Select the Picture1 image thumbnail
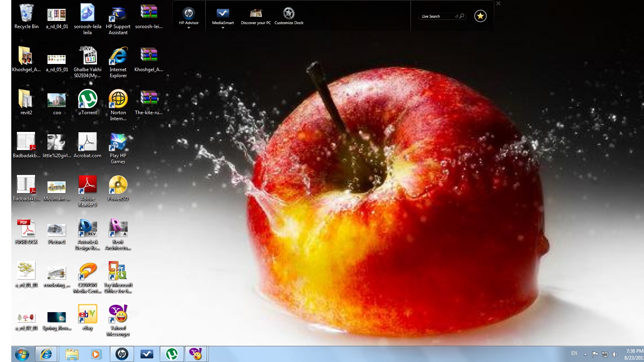Screen dimensions: 644x362 pyautogui.click(x=57, y=229)
